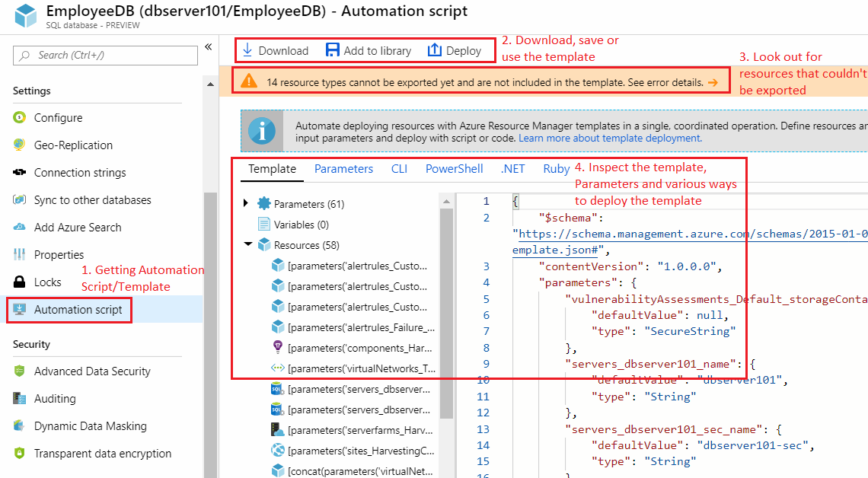
Task: Open the Locks page
Action: tap(48, 282)
